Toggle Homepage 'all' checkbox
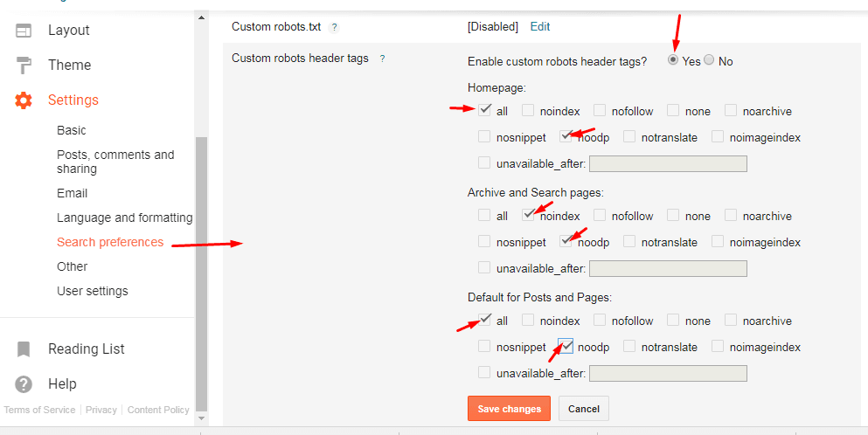868x435 pixels. click(484, 110)
